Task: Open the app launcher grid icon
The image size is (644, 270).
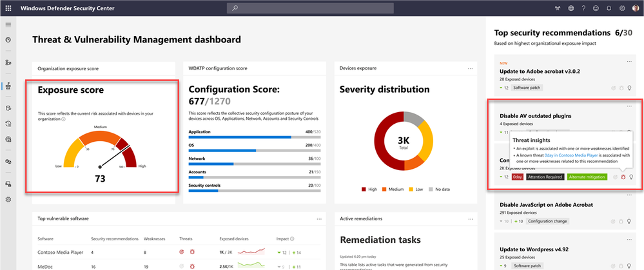Action: [8, 8]
